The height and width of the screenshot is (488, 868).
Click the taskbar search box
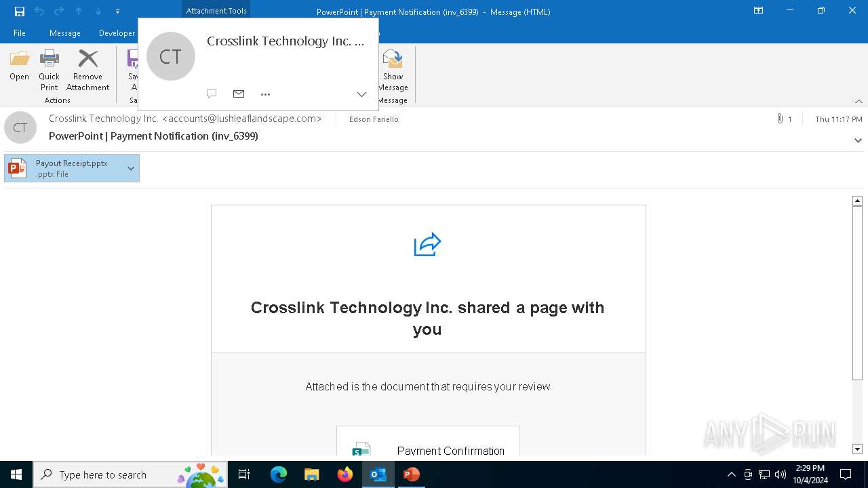click(130, 474)
